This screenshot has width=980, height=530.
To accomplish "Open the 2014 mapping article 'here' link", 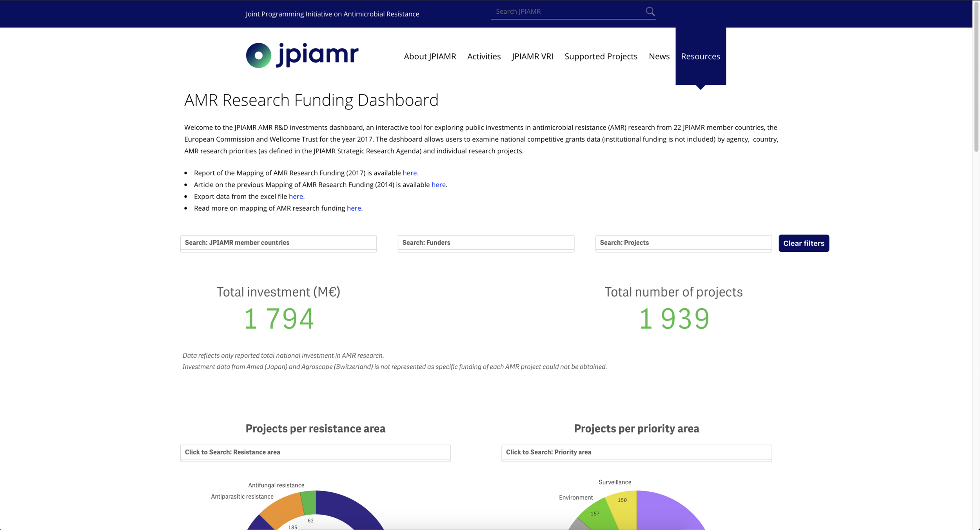I will tap(438, 184).
